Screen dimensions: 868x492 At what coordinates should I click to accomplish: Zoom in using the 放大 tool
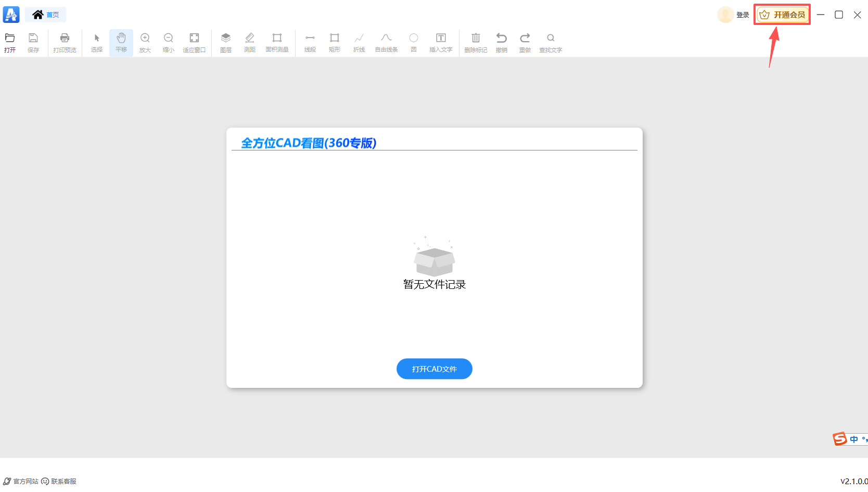coord(145,43)
